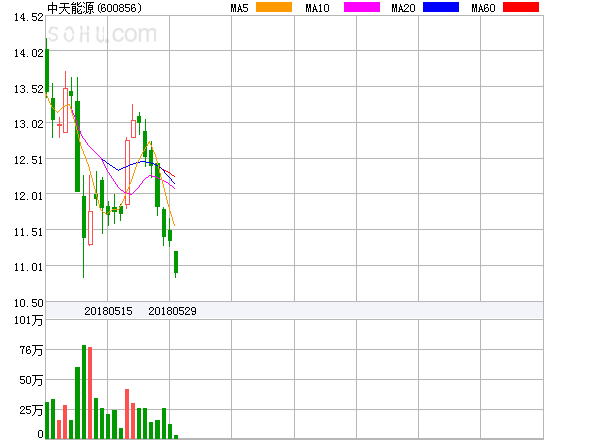
Task: Click the MA60 legend label
Action: [483, 8]
